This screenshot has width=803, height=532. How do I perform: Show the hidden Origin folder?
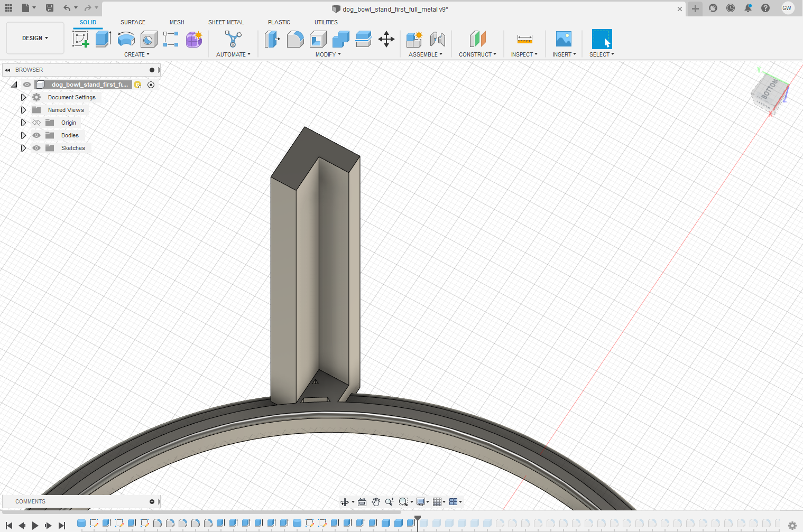pyautogui.click(x=36, y=123)
